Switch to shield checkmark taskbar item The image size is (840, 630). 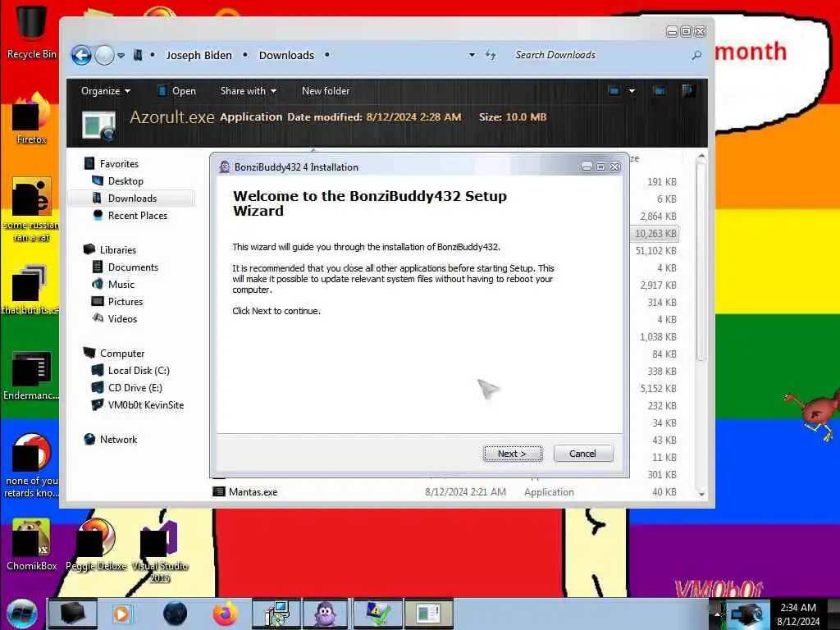pos(377,614)
